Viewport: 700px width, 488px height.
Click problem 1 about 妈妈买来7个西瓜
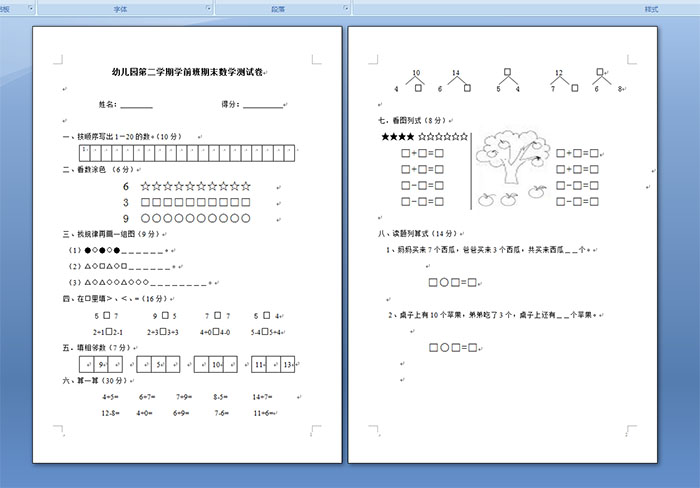pyautogui.click(x=488, y=250)
